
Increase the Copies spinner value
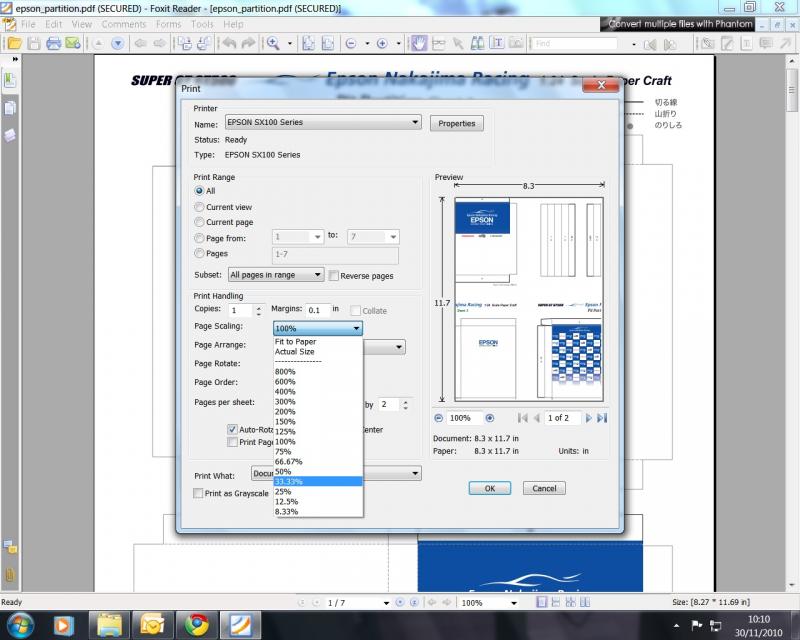(260, 307)
